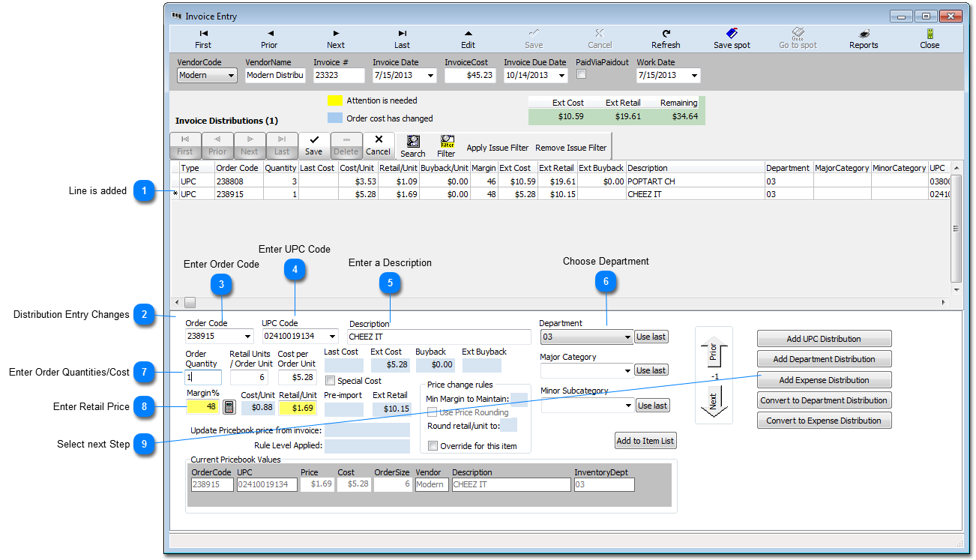Open the Department dropdown list
This screenshot has width=976, height=560.
(627, 337)
